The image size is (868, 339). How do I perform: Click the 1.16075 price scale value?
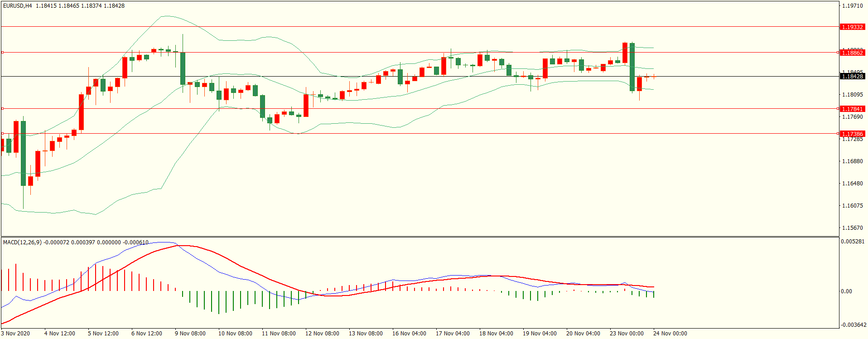coord(852,206)
